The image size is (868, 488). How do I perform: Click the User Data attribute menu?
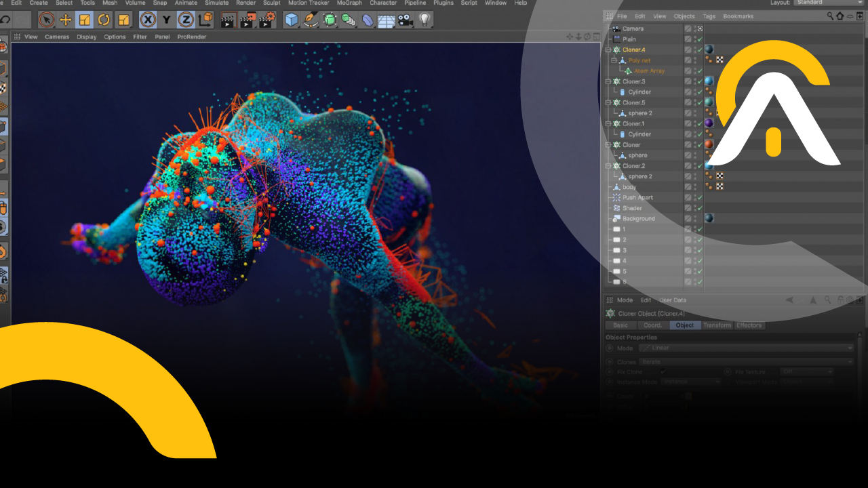pyautogui.click(x=673, y=300)
